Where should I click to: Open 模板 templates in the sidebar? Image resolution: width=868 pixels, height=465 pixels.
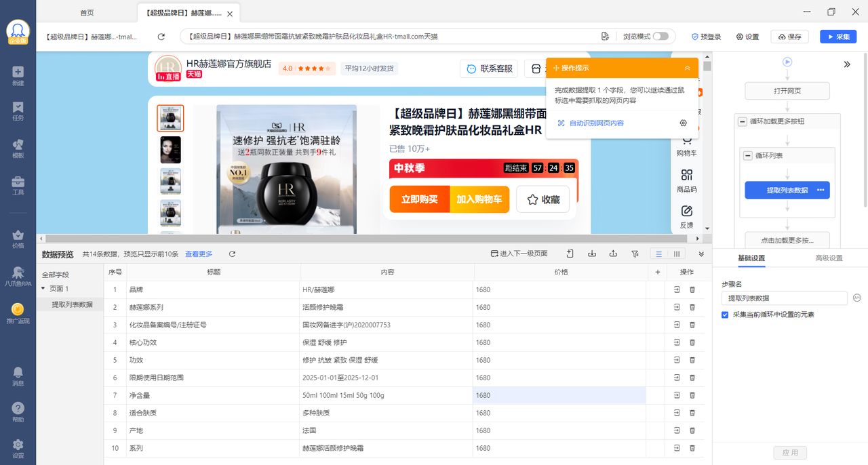pyautogui.click(x=18, y=148)
